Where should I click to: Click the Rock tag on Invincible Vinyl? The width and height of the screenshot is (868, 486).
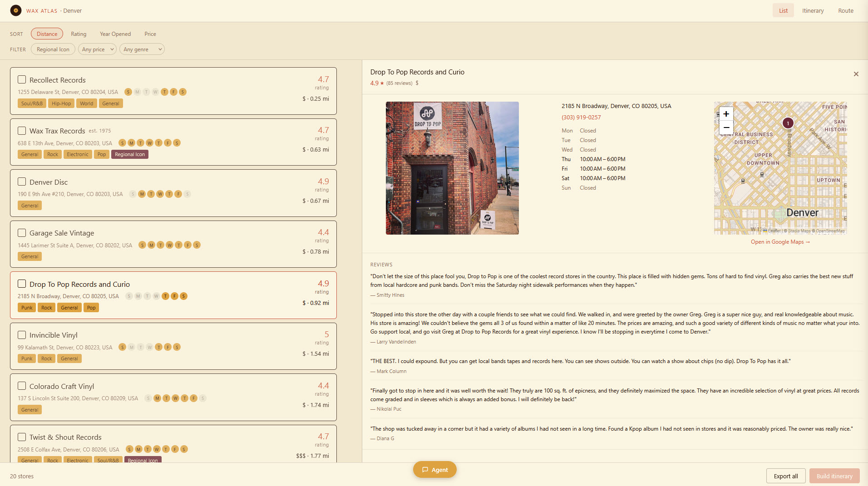pos(47,359)
